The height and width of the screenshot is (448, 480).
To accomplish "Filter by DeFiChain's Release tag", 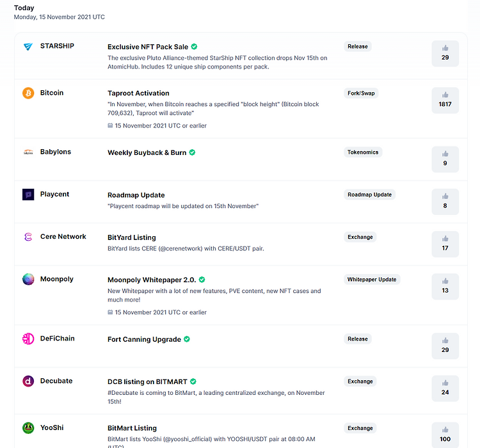I will point(358,339).
